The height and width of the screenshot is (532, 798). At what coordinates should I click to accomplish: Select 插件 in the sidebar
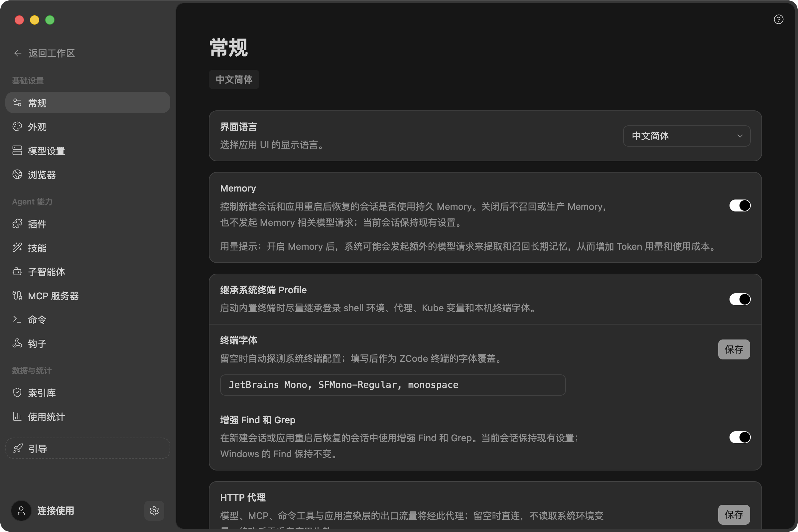click(x=88, y=223)
